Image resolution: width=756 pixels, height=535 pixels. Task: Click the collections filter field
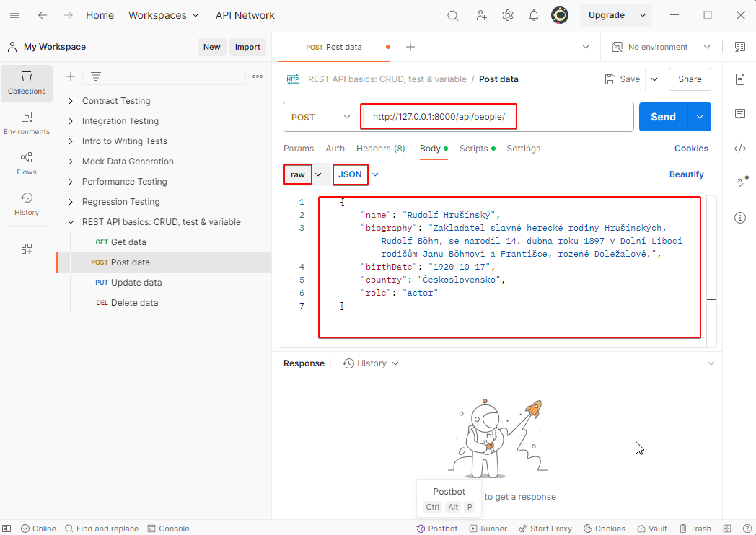164,76
